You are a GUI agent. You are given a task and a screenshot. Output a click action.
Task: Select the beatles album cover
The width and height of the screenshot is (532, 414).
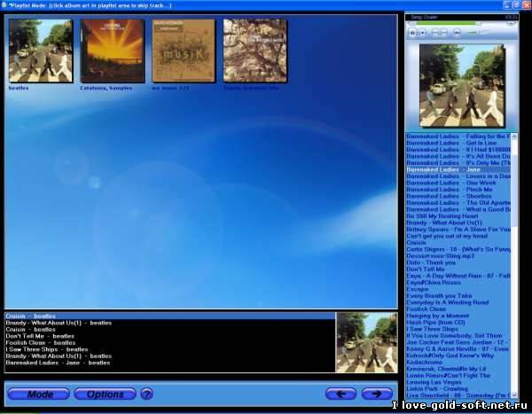click(x=41, y=51)
